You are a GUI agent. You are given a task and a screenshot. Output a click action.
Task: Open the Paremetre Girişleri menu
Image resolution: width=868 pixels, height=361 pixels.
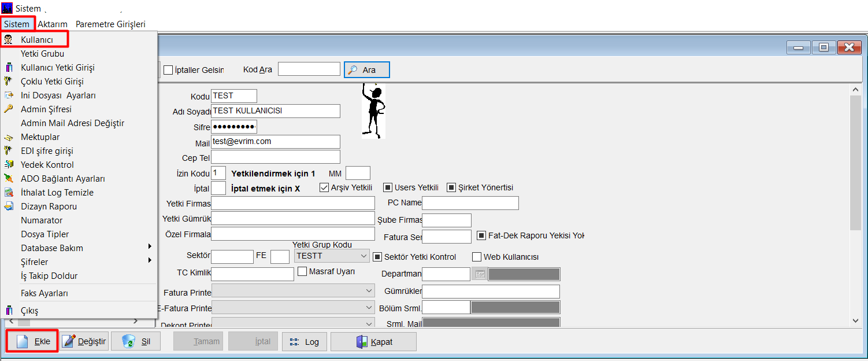point(110,24)
